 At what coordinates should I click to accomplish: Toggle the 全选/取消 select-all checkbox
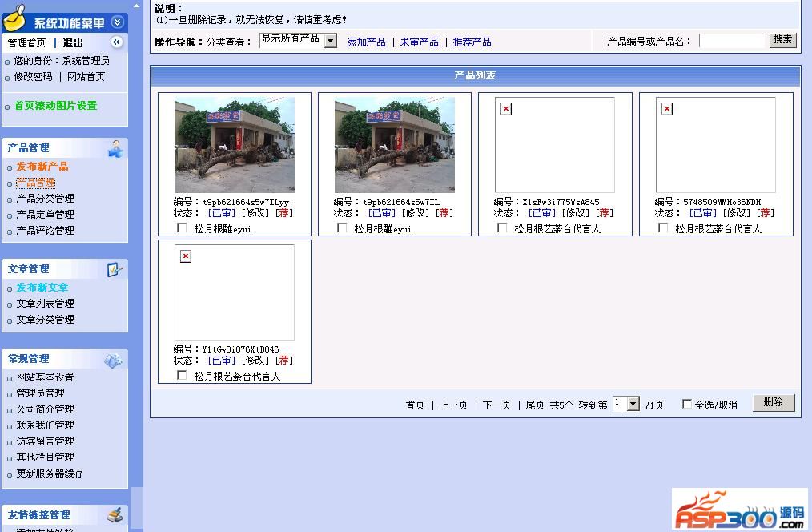pyautogui.click(x=687, y=404)
